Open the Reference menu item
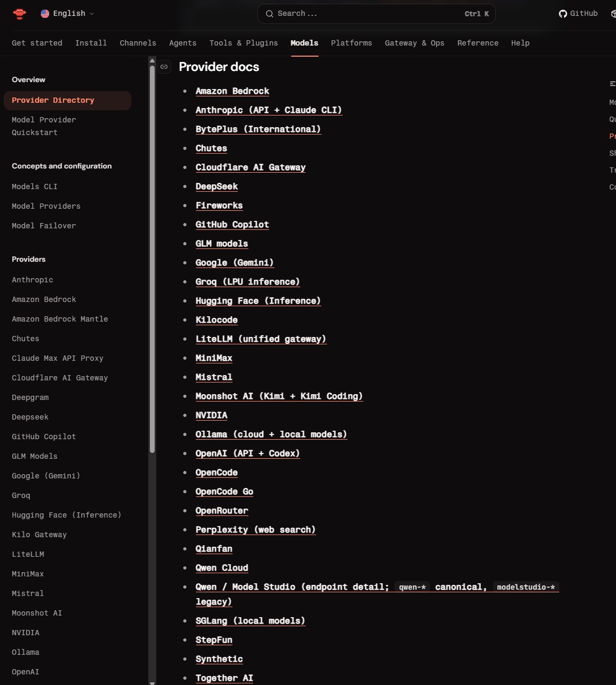The image size is (616, 685). [x=477, y=43]
